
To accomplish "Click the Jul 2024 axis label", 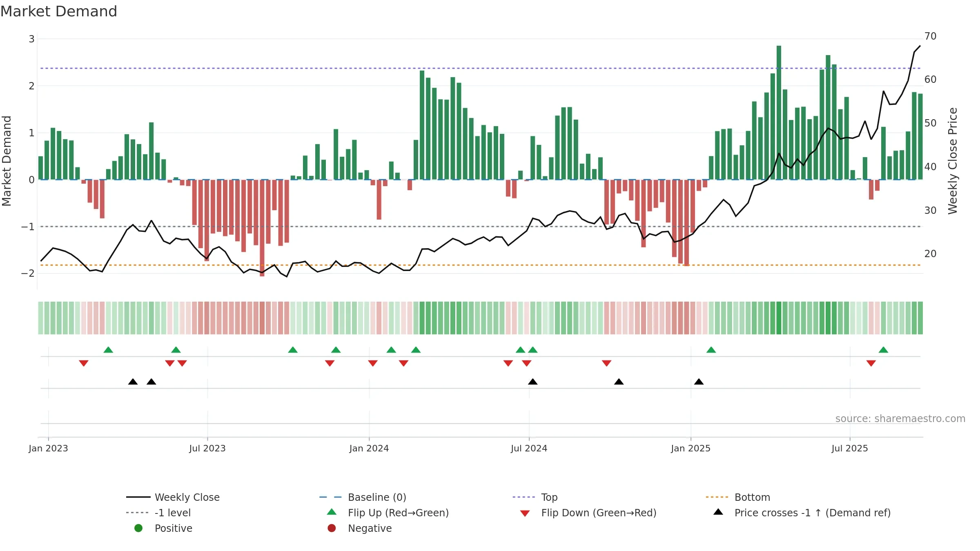I will point(529,448).
